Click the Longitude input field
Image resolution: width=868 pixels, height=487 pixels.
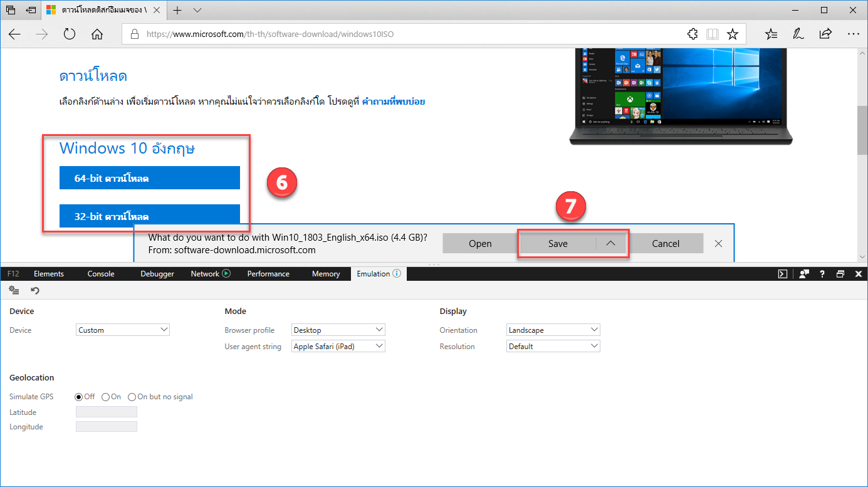point(107,427)
